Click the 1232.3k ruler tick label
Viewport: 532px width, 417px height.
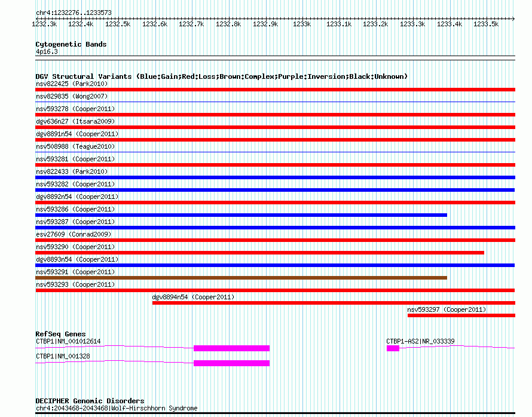[44, 24]
